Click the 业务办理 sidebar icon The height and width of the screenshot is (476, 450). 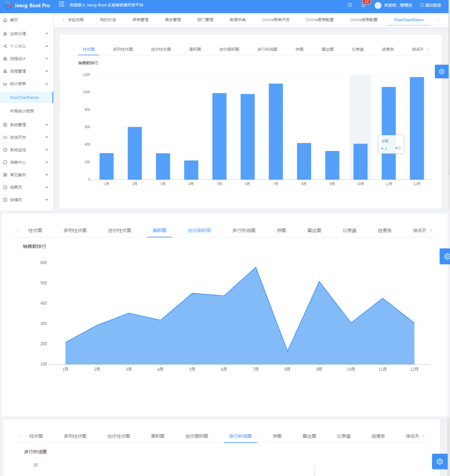(x=5, y=34)
